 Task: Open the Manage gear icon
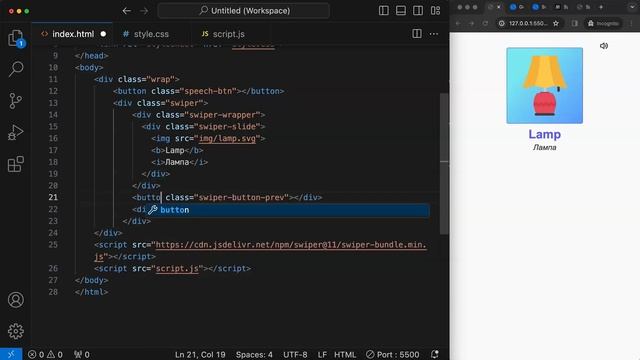[16, 331]
